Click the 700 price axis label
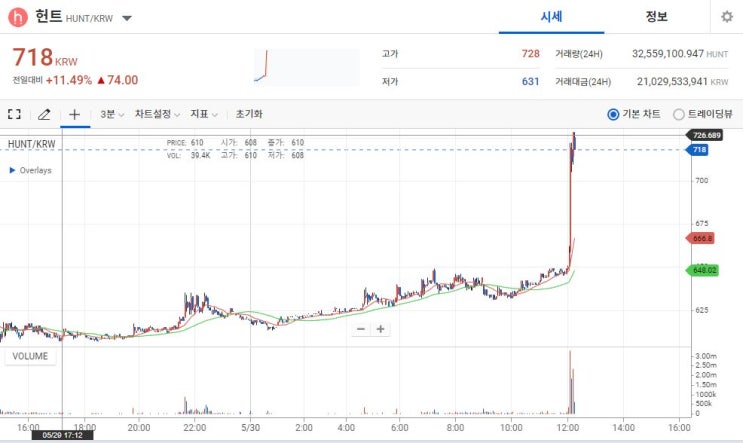Viewport: 743px width, 443px height. (702, 181)
